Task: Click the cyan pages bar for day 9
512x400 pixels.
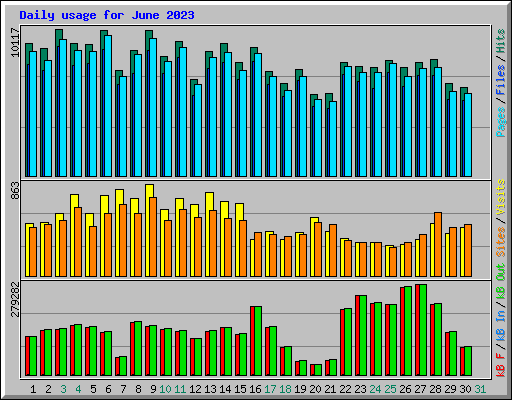Action: (x=153, y=107)
